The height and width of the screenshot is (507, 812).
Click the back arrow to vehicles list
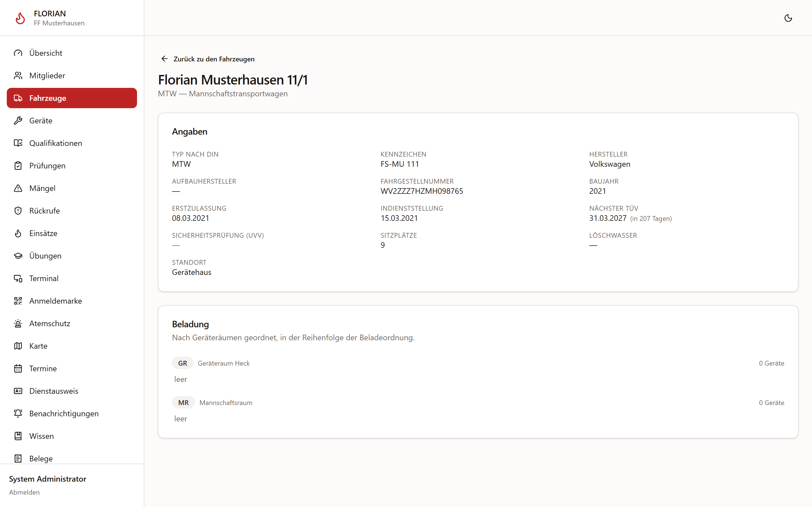pyautogui.click(x=164, y=59)
